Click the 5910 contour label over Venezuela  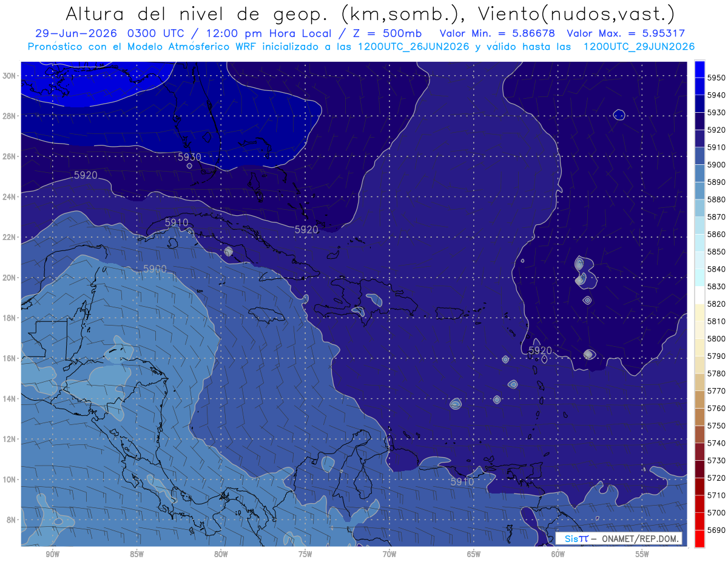[x=462, y=483]
